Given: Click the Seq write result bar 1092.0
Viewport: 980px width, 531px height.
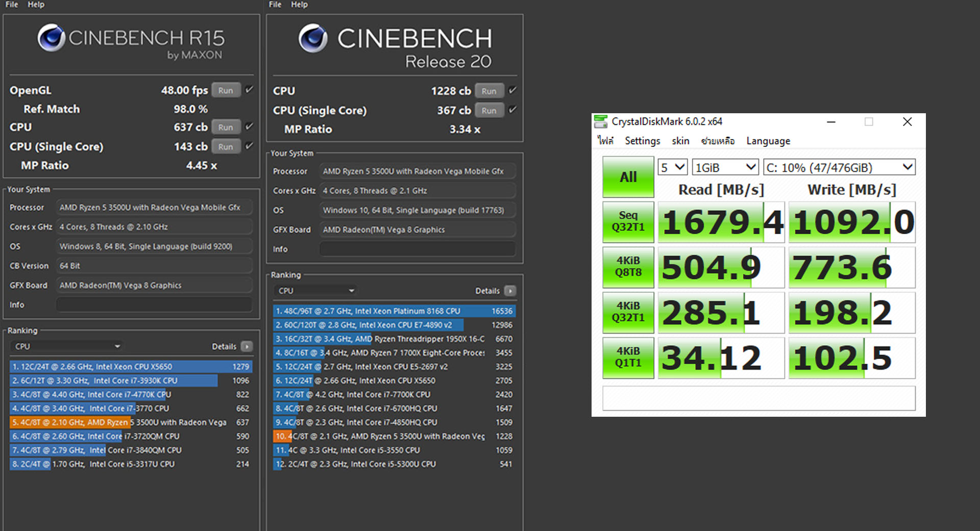Looking at the screenshot, I should [x=852, y=222].
